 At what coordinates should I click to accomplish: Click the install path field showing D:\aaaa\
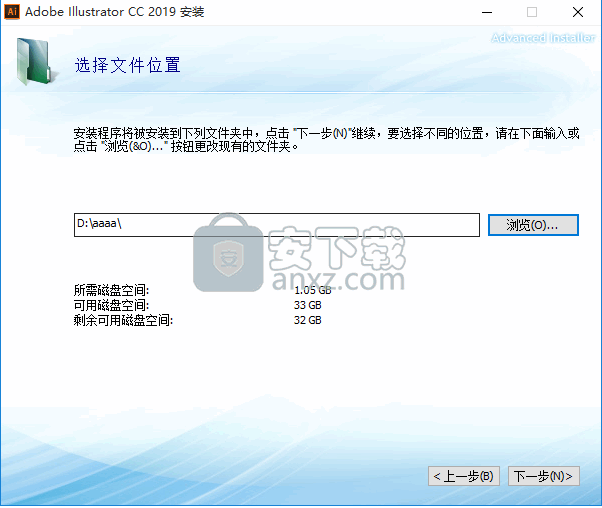tap(277, 225)
